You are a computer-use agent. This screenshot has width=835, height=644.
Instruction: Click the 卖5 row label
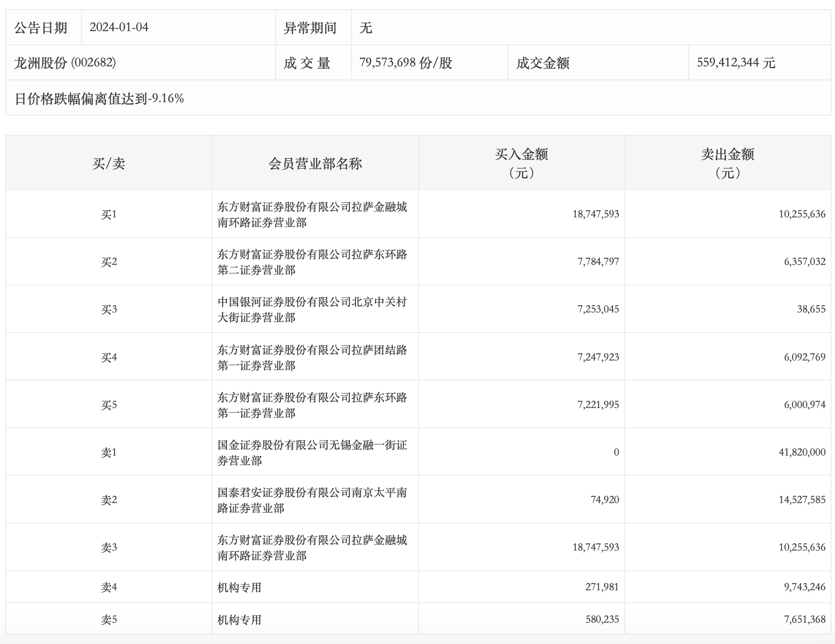(109, 620)
